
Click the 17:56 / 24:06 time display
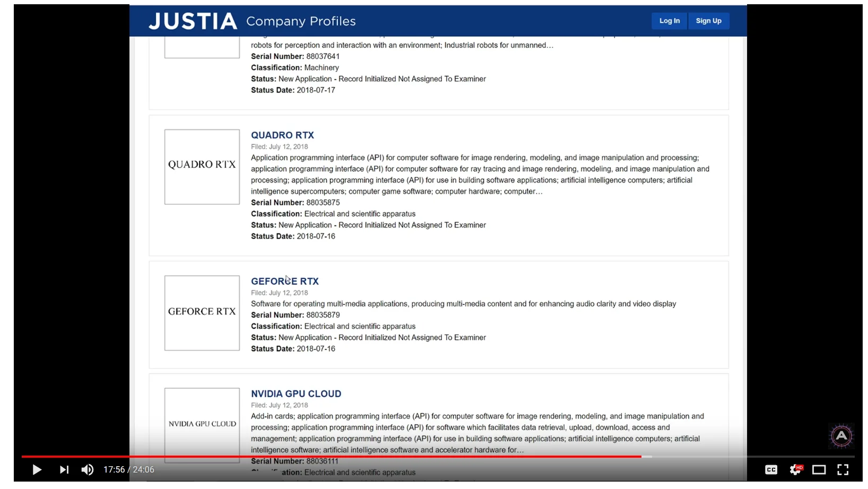point(129,470)
